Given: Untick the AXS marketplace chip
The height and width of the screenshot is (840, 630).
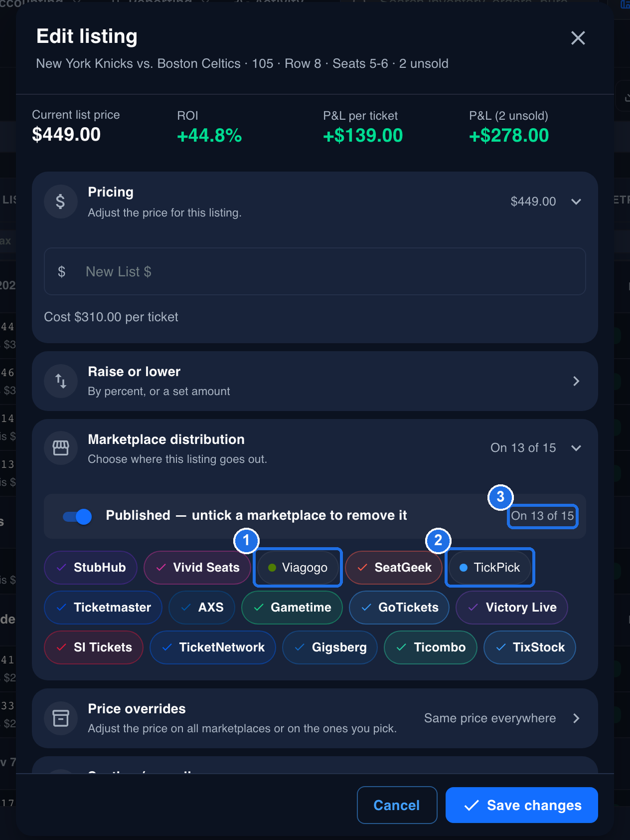Looking at the screenshot, I should pyautogui.click(x=202, y=607).
